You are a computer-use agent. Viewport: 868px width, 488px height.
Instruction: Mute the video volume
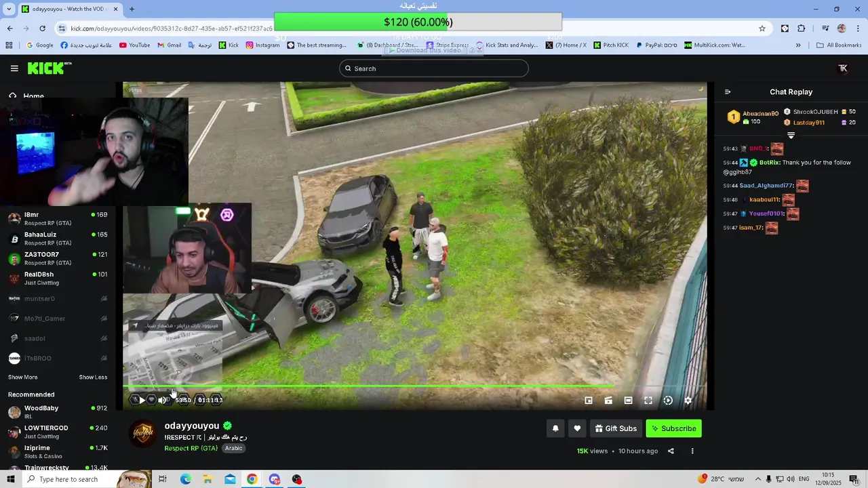point(162,400)
